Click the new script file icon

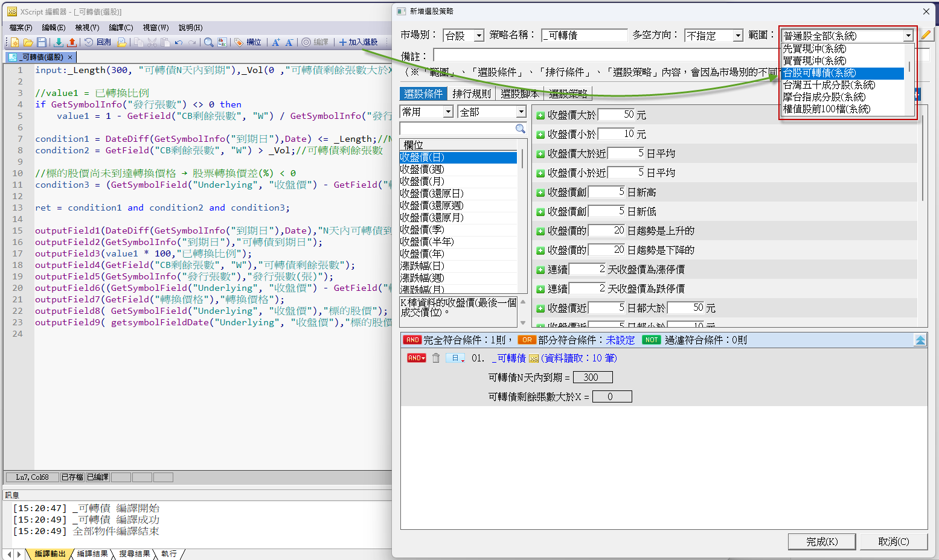pos(14,42)
